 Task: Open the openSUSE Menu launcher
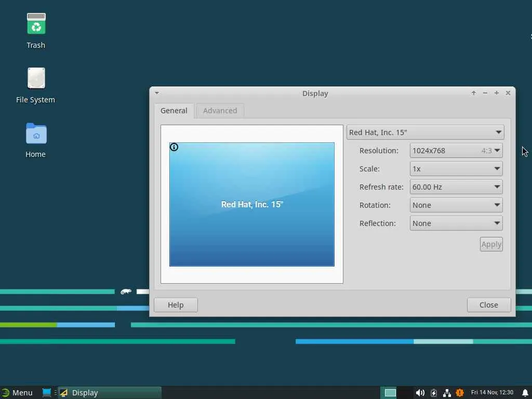point(17,393)
